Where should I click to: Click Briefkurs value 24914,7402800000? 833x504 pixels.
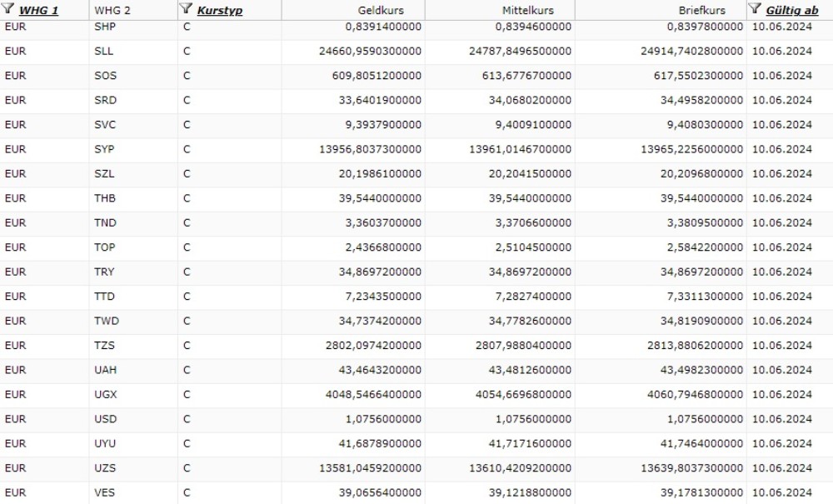pos(691,51)
